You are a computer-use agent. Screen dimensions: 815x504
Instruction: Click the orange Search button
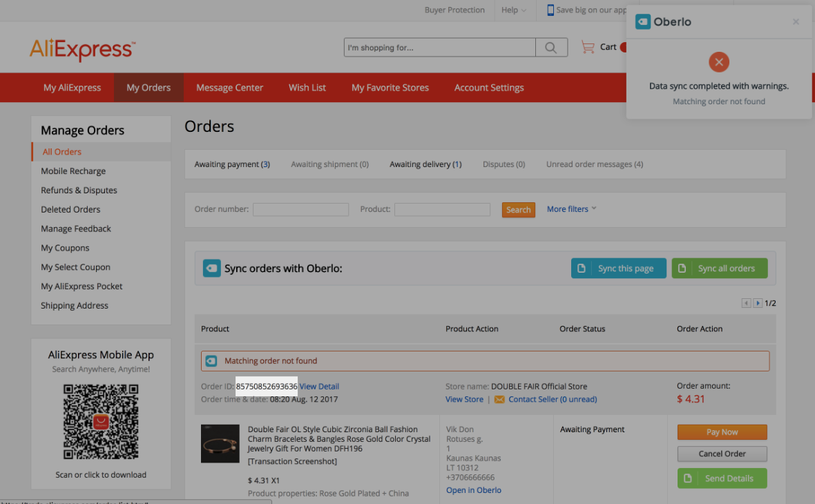point(518,210)
